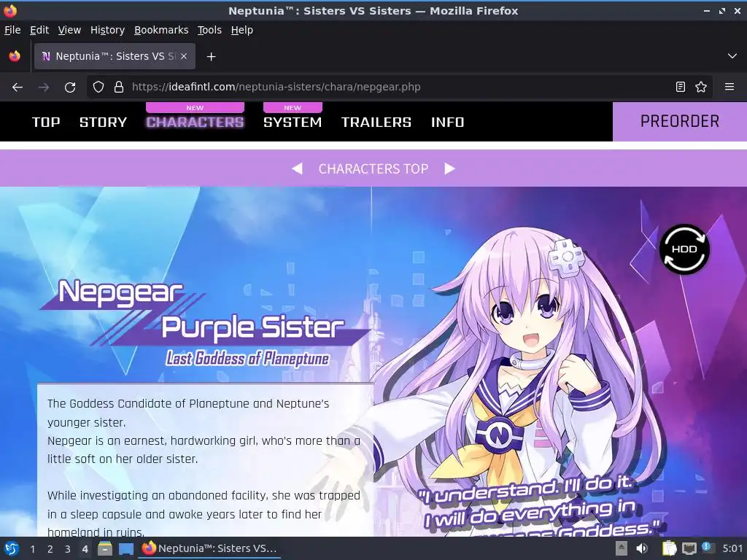Viewport: 747px width, 560px height.
Task: Open the clipboard manager tray icon
Action: click(670, 548)
